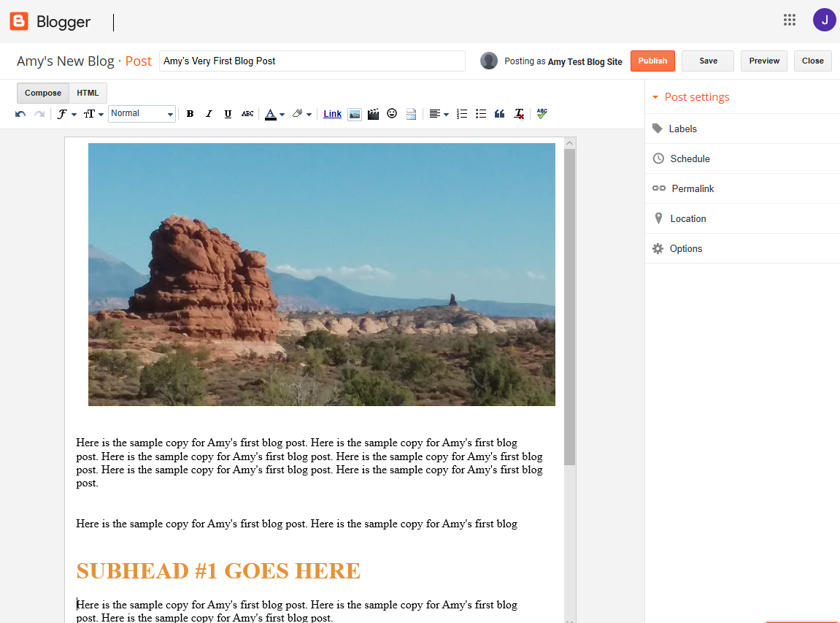Apply blockquote formatting
840x623 pixels.
tap(500, 114)
